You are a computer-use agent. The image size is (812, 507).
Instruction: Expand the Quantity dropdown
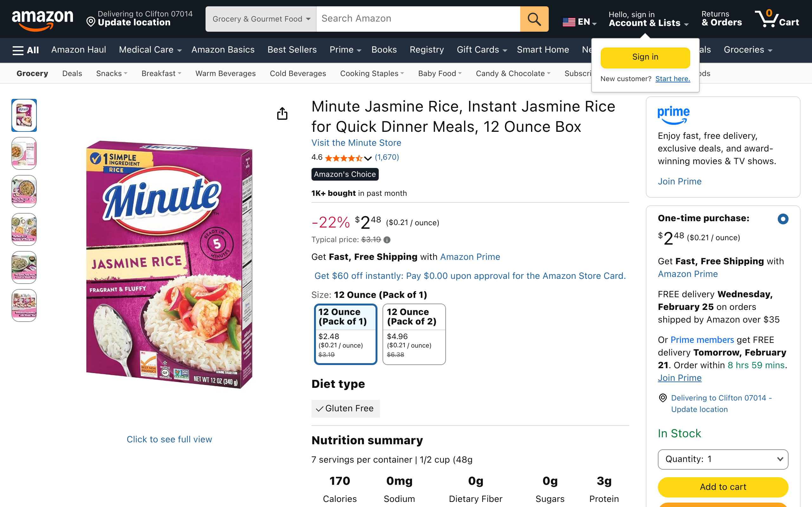723,459
